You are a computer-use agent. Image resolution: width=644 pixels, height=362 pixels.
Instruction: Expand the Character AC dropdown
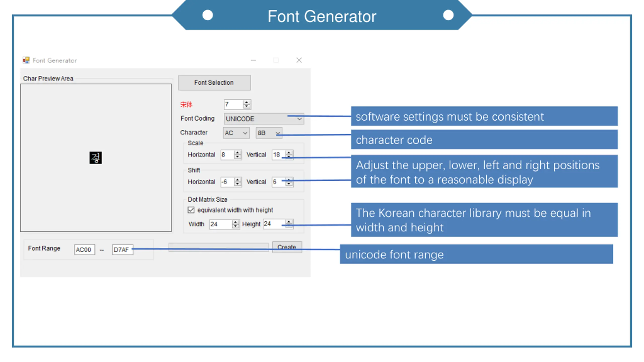[236, 133]
